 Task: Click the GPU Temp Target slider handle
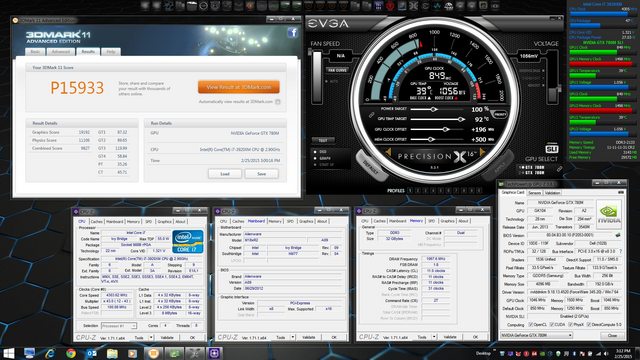pyautogui.click(x=461, y=119)
